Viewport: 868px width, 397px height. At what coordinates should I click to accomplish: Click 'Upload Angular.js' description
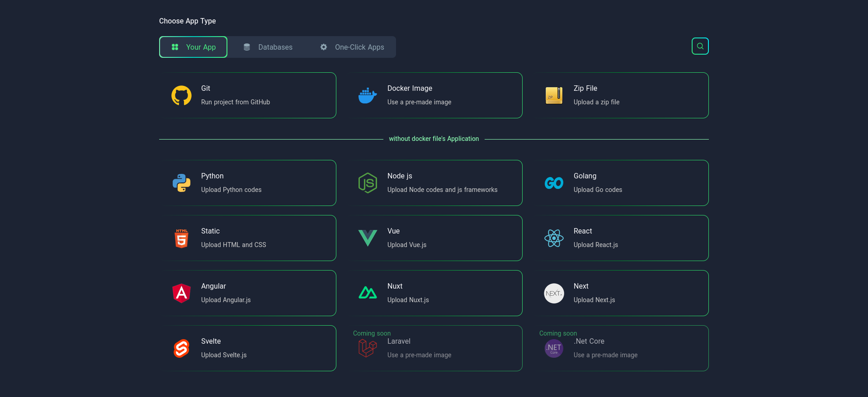point(226,300)
